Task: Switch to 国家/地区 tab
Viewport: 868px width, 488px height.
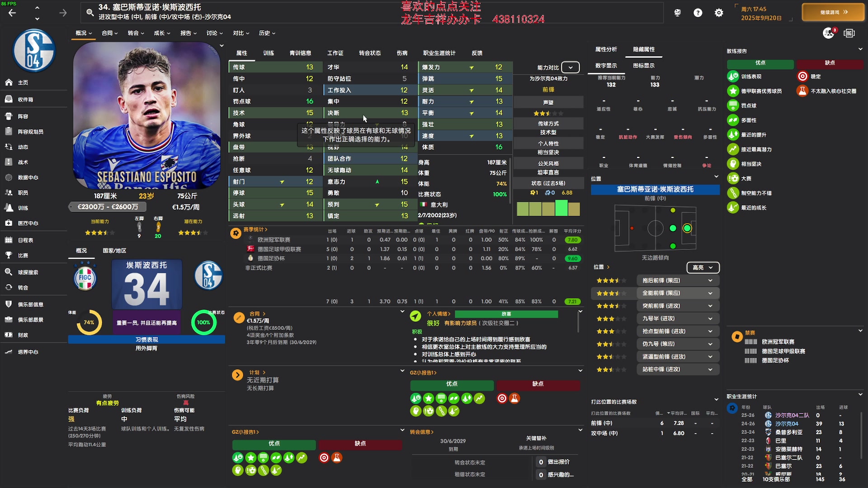Action: tap(114, 251)
